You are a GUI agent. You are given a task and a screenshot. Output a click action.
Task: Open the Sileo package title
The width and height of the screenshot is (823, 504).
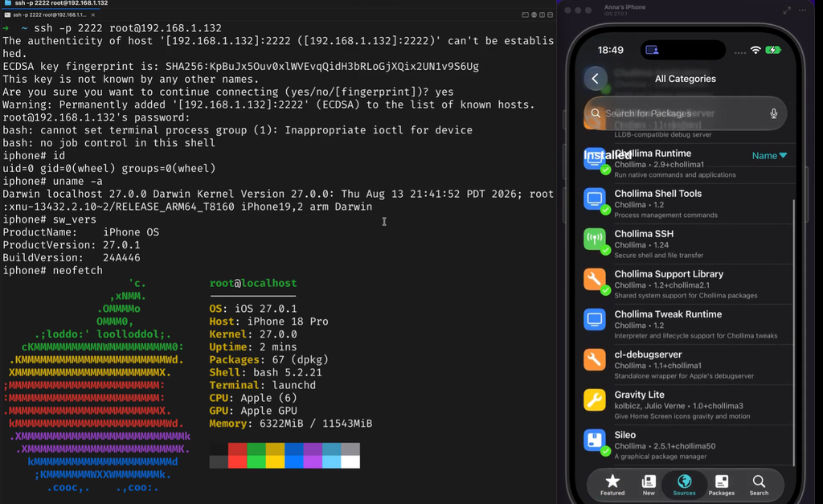pos(625,435)
